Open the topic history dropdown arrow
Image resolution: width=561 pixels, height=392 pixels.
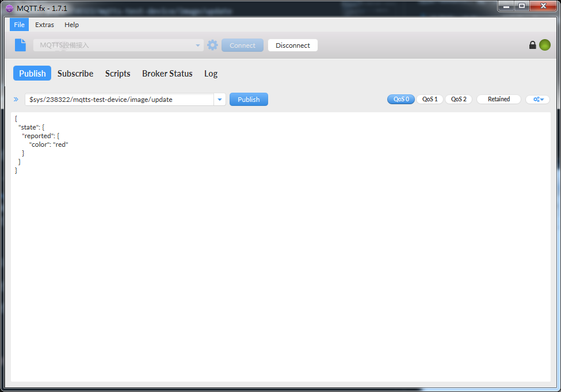(220, 100)
